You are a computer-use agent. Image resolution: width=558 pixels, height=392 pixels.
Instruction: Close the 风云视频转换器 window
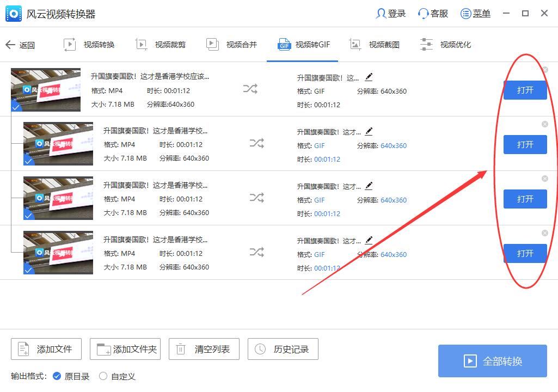tap(544, 14)
